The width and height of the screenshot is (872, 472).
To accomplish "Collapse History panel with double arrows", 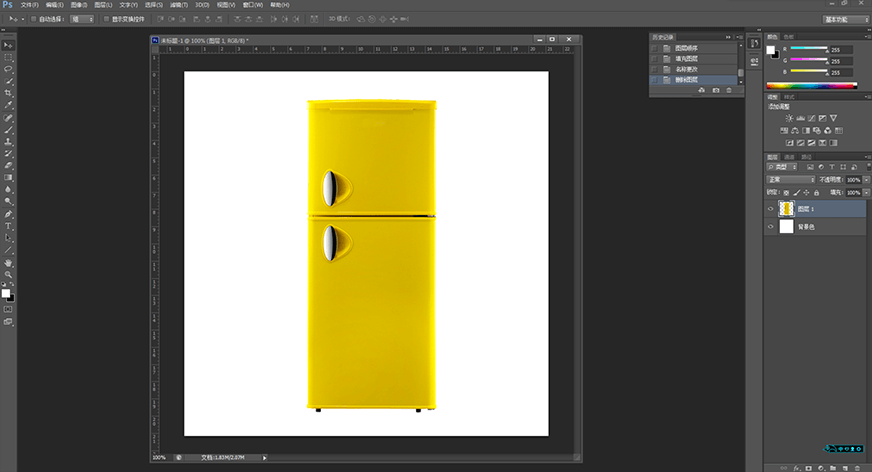I will click(x=728, y=37).
